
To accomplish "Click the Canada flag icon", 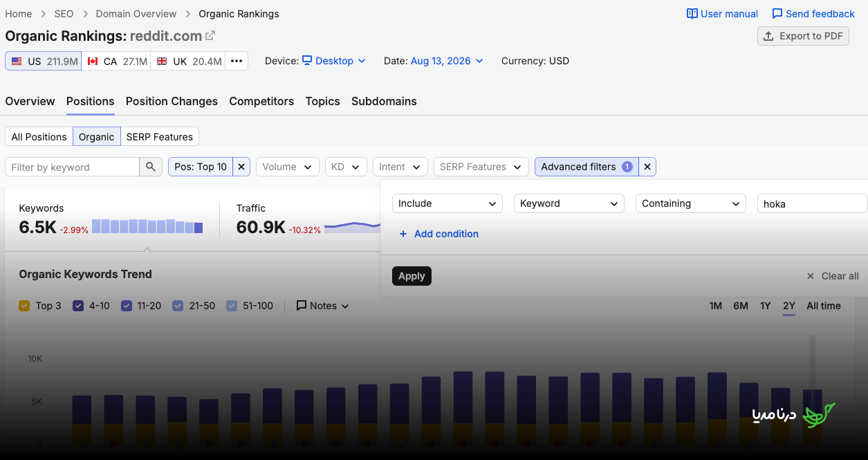I will click(x=93, y=62).
